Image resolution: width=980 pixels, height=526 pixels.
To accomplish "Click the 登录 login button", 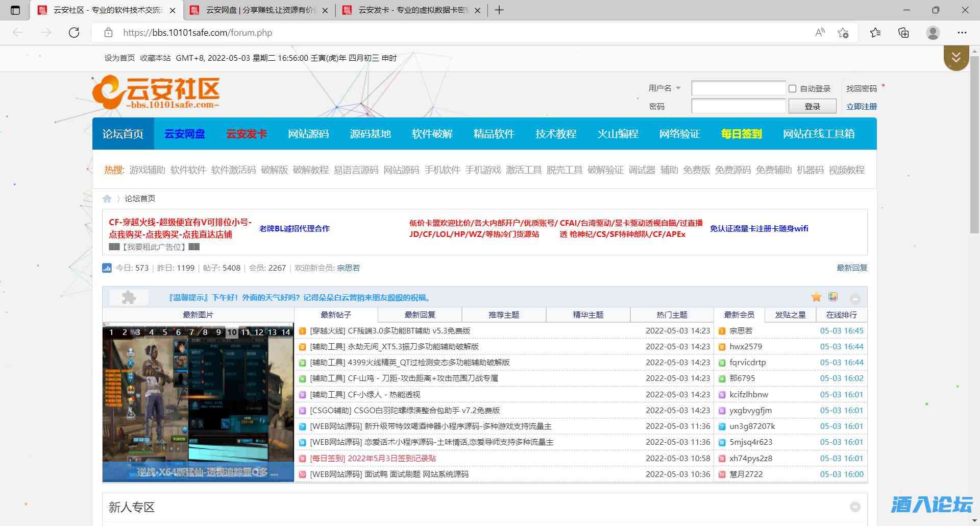I will [x=813, y=106].
